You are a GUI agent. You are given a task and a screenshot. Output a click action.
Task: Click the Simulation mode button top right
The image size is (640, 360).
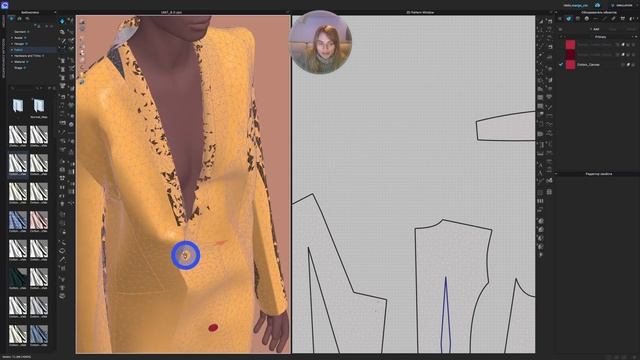[x=623, y=5]
